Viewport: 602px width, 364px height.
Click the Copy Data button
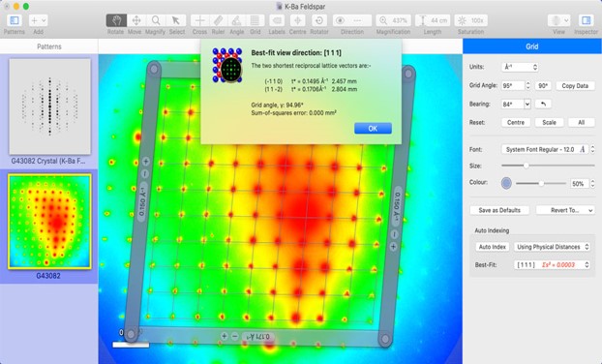(575, 85)
